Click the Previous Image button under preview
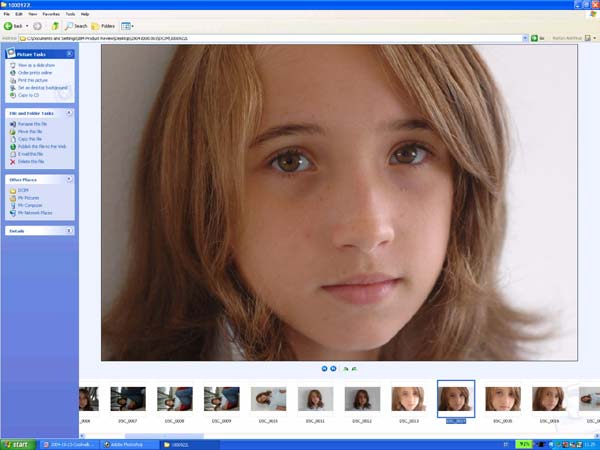The width and height of the screenshot is (600, 450). (x=324, y=368)
